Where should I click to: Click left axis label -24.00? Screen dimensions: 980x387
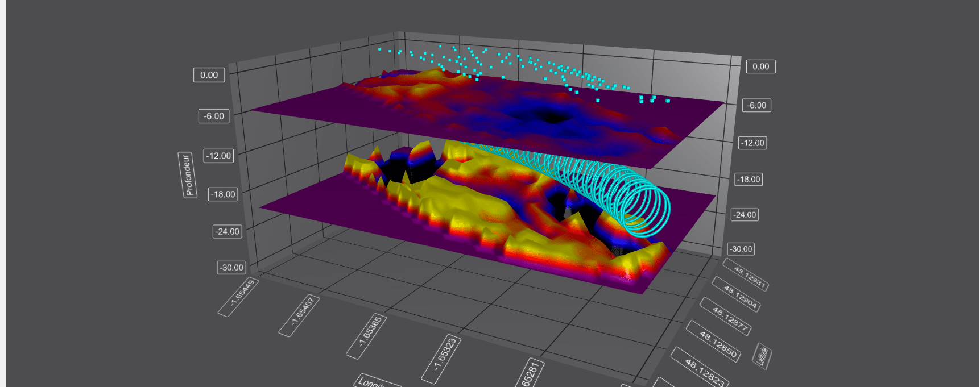click(x=228, y=231)
